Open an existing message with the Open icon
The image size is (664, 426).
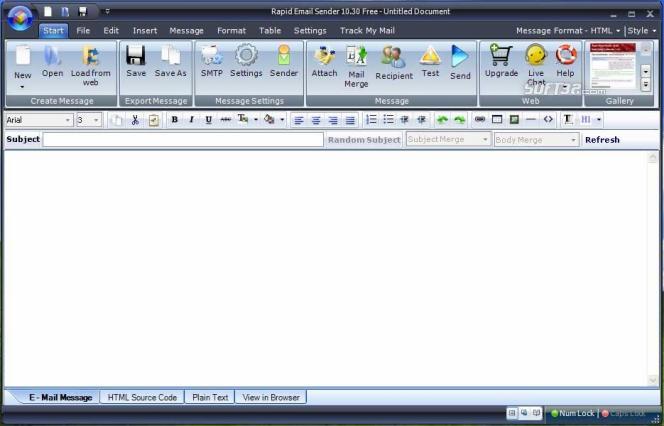pos(52,56)
